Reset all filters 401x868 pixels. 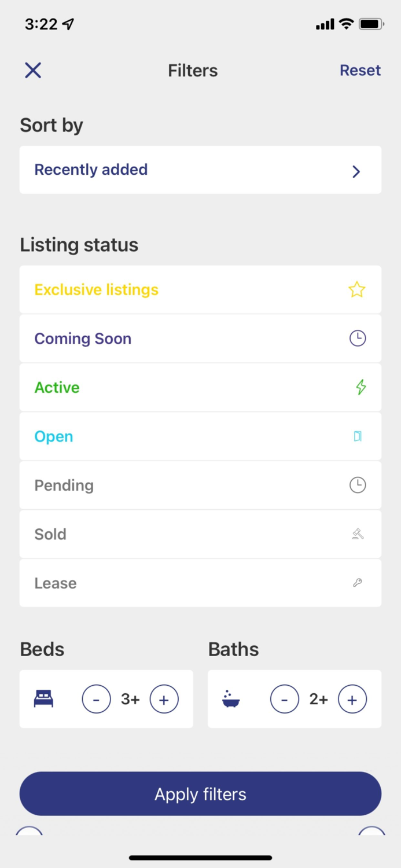point(360,70)
